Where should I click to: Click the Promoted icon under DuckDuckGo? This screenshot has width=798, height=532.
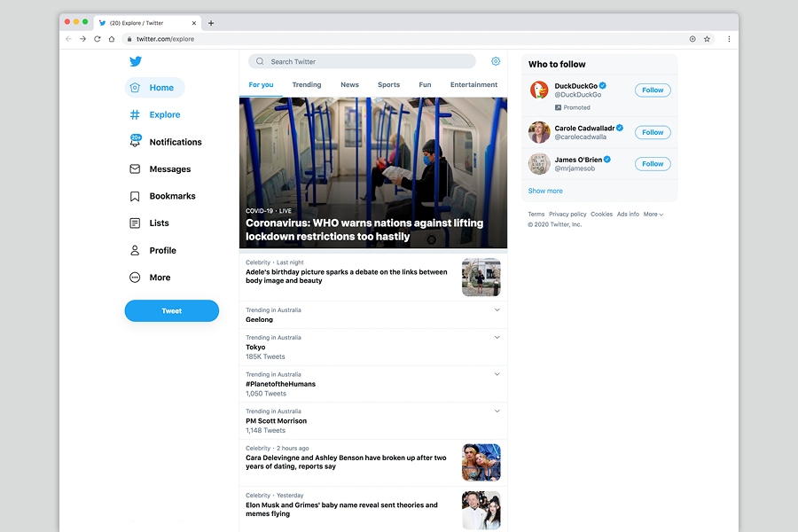pyautogui.click(x=558, y=107)
